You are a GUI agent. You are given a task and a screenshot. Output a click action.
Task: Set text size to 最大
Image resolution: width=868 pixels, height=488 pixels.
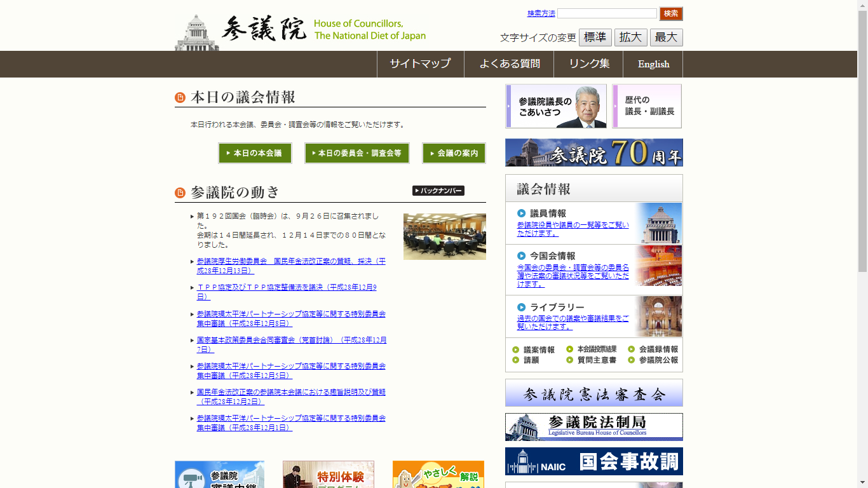coord(667,37)
